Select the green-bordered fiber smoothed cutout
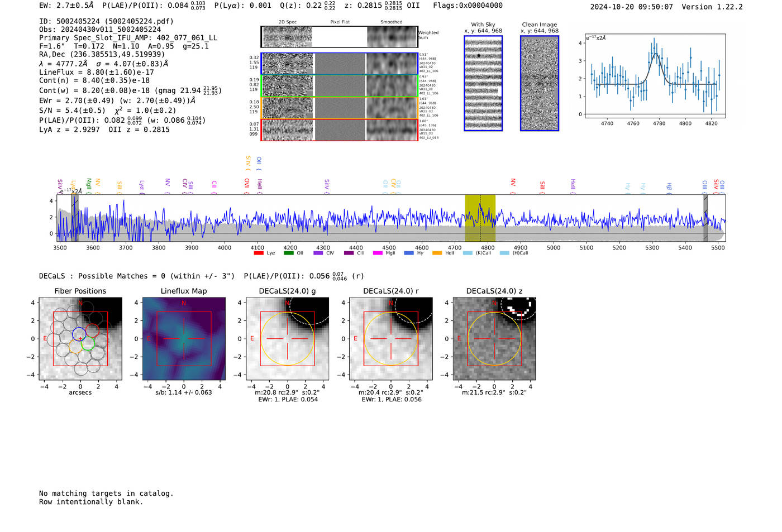The width and height of the screenshot is (782, 532). pyautogui.click(x=392, y=86)
